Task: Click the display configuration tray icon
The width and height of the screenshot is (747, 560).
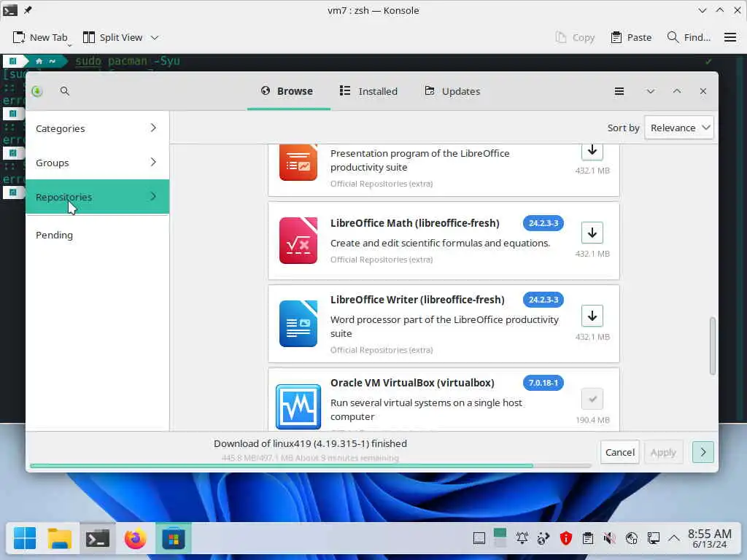Action: [x=653, y=538]
